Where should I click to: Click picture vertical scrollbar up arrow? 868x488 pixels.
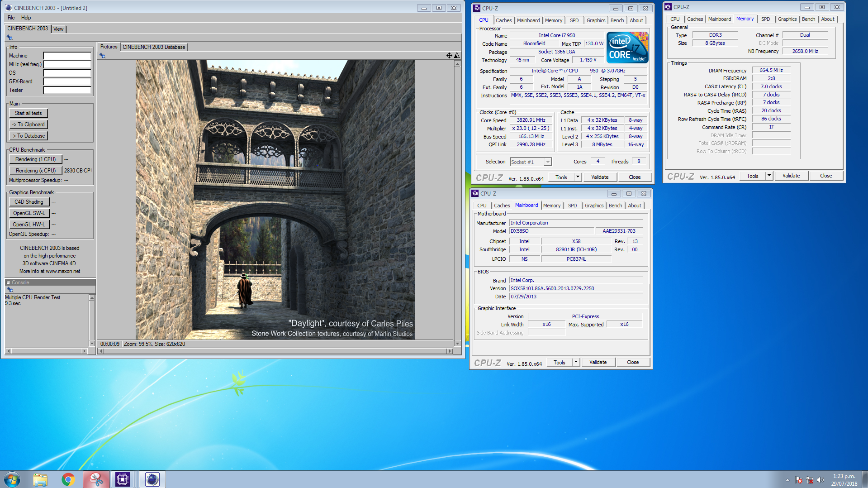click(x=457, y=64)
